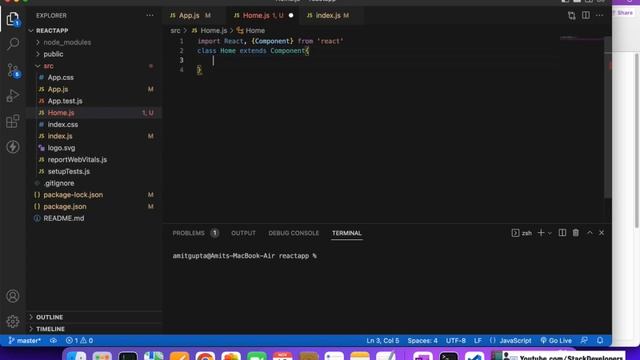
Task: Open the Search view icon
Action: [x=13, y=44]
